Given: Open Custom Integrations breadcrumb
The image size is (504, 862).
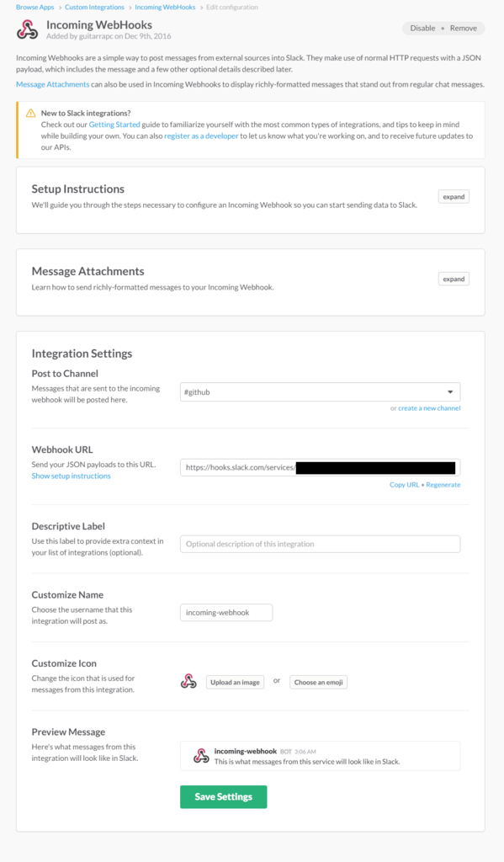Looking at the screenshot, I should click(94, 7).
